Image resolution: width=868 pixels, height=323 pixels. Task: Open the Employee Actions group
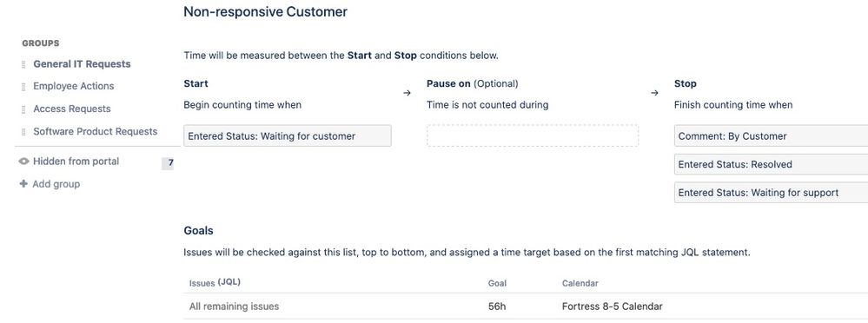pos(74,86)
